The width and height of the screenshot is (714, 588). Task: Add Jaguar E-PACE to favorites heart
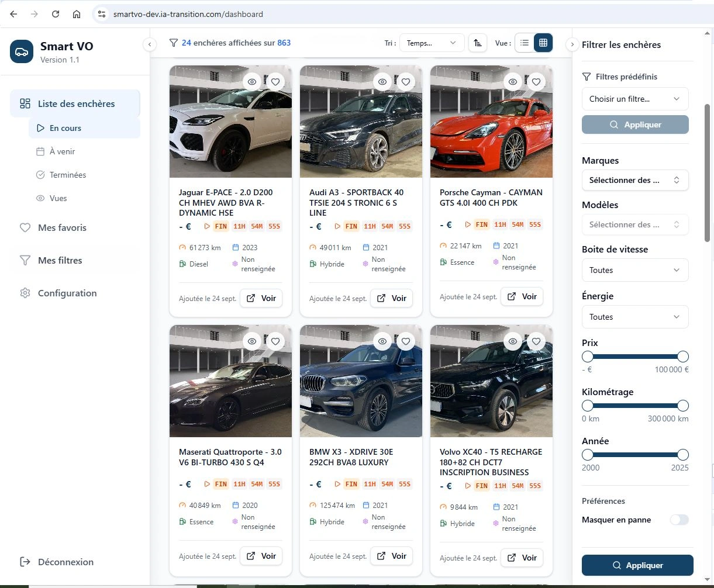pyautogui.click(x=275, y=82)
